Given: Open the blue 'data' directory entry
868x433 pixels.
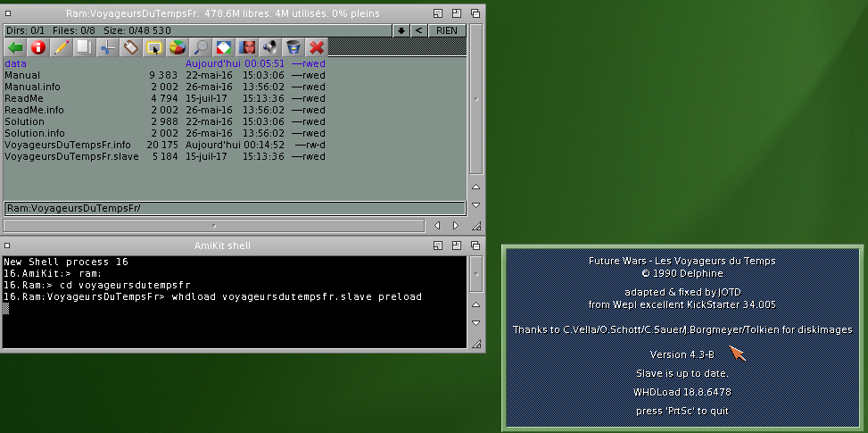Looking at the screenshot, I should point(165,63).
